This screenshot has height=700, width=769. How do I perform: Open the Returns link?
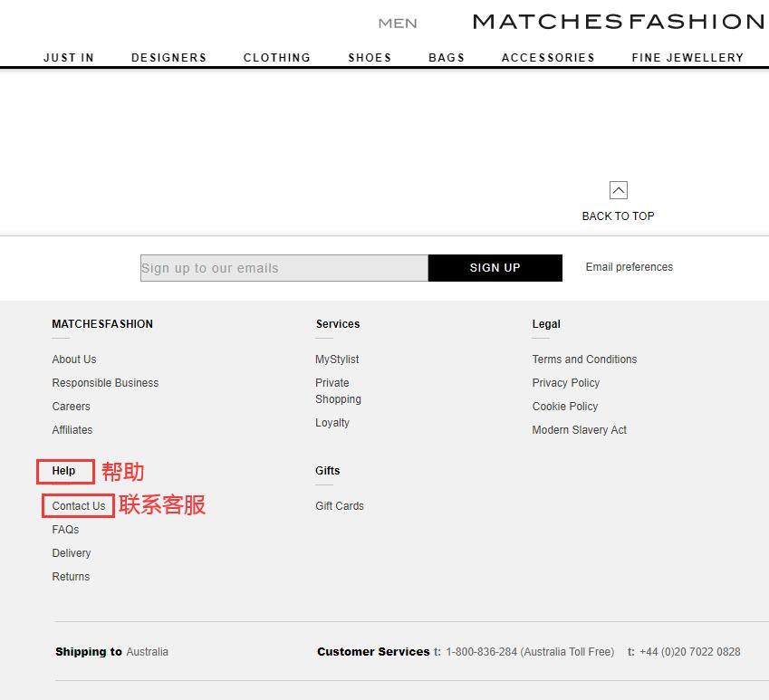click(71, 577)
